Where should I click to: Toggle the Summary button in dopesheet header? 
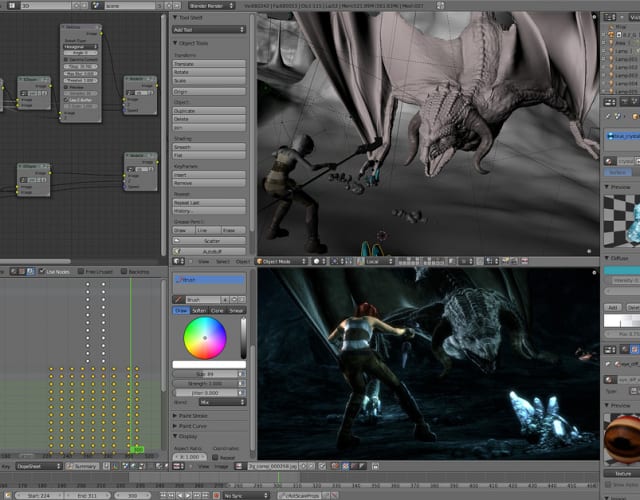[82, 466]
